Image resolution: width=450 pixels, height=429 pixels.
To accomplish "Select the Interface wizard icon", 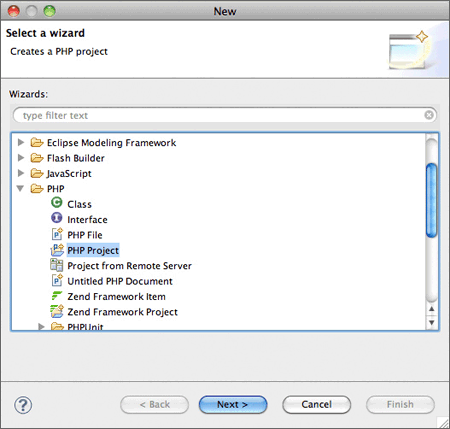I will [x=57, y=218].
